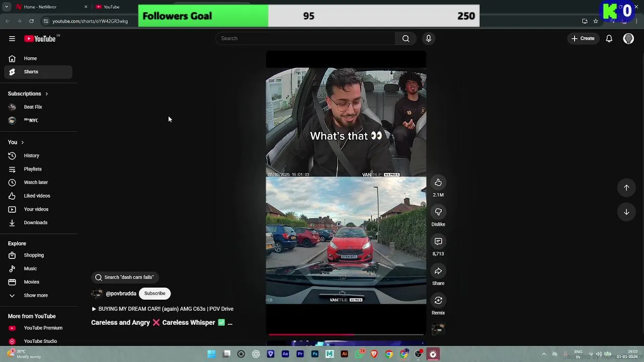The height and width of the screenshot is (362, 644).
Task: Open After Effects from the taskbar
Action: point(285,354)
